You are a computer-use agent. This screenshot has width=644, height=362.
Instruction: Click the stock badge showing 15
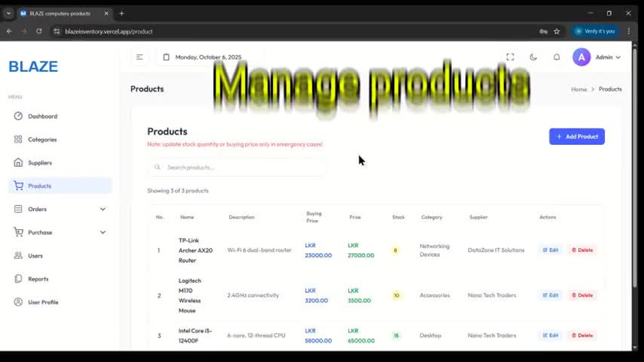pos(396,336)
